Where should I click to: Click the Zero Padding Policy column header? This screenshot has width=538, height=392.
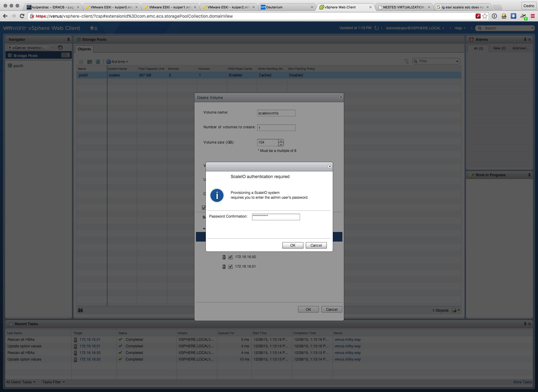tap(302, 69)
